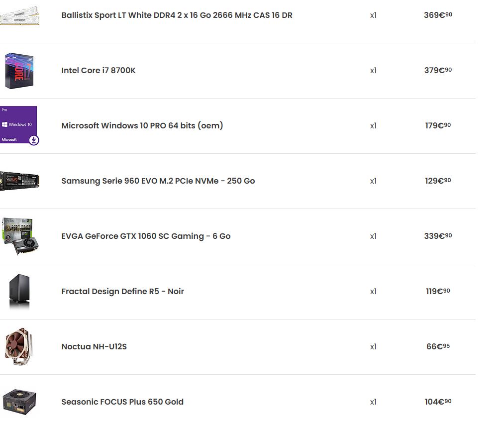The image size is (504, 424).
Task: Click the download badge on Windows 10 image
Action: [x=33, y=140]
